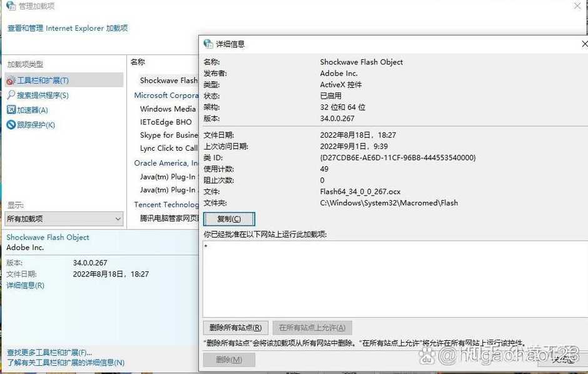Select Search Providers type 搜索提供程序(S)
Screen dimensions: 588x374
(38, 95)
